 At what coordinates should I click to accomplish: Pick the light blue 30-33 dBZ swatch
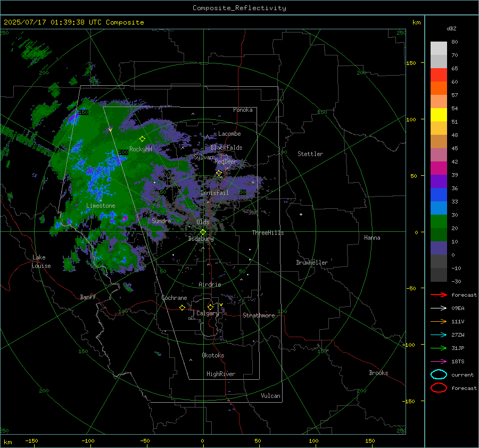439,208
